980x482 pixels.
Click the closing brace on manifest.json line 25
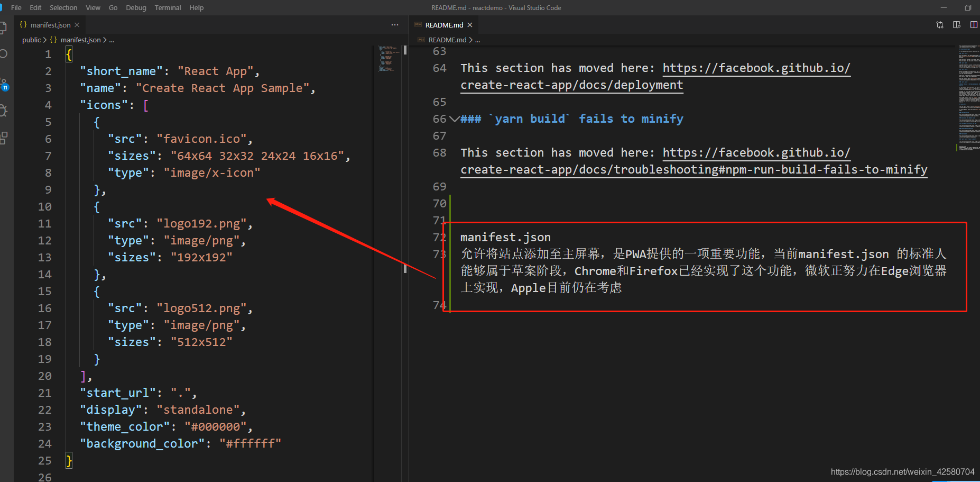click(x=69, y=461)
